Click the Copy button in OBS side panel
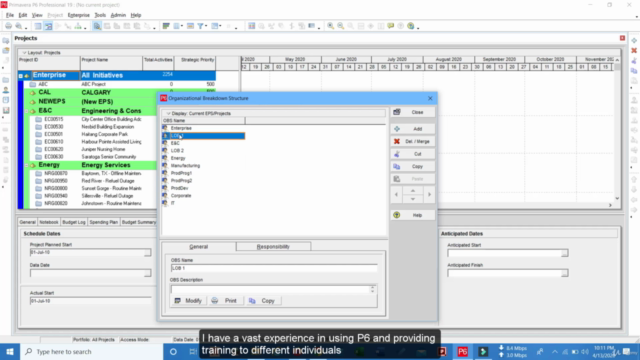Screen dimensions: 640x360 (x=412, y=167)
